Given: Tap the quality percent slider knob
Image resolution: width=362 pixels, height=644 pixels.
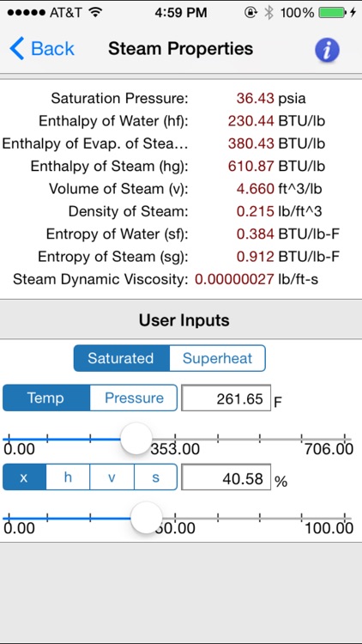Looking at the screenshot, I should [x=147, y=518].
